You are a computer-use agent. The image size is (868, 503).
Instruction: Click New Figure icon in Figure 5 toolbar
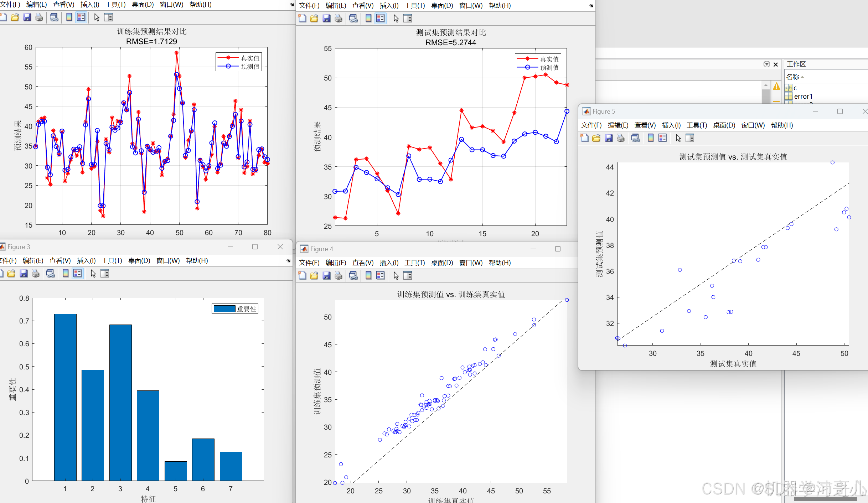(584, 138)
